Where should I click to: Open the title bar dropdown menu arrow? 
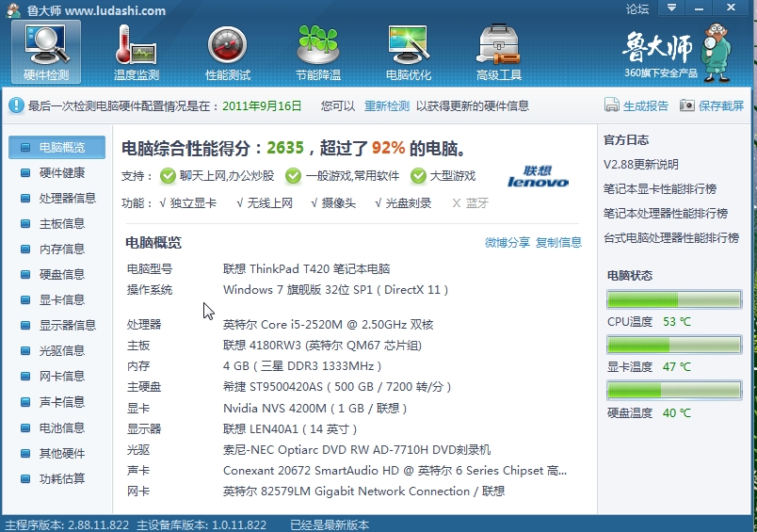[671, 8]
